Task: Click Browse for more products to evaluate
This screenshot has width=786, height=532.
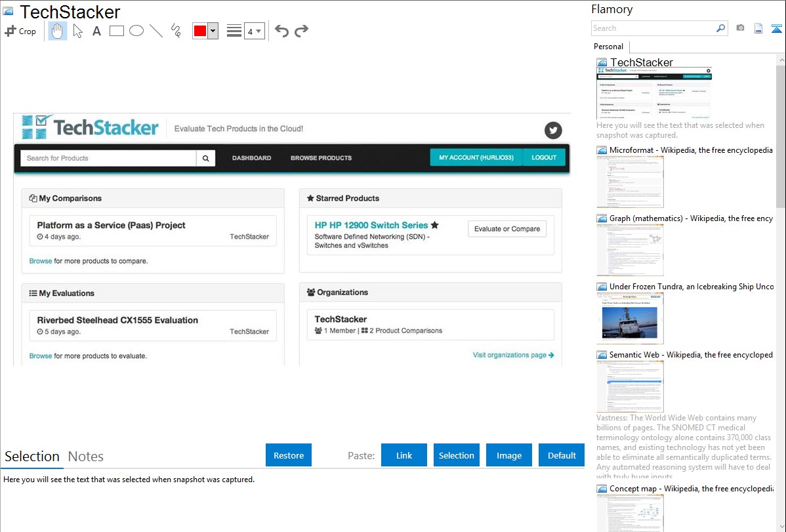Action: click(x=41, y=356)
